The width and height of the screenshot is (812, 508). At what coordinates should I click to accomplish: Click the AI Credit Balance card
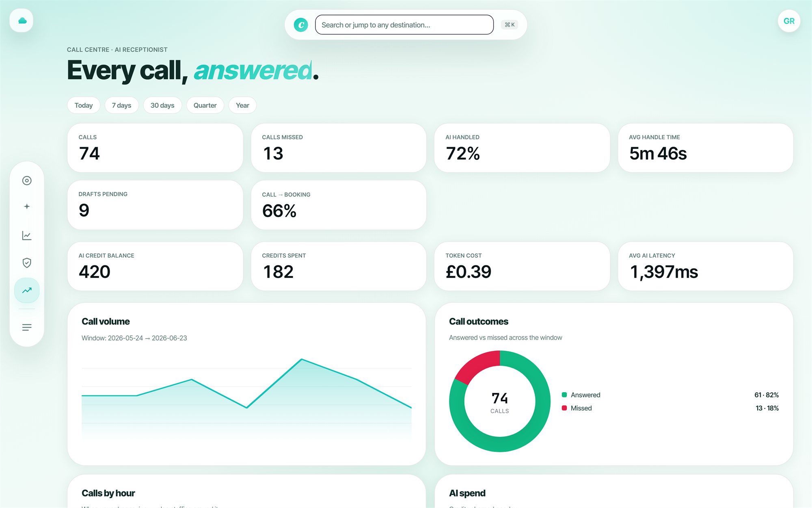point(155,266)
